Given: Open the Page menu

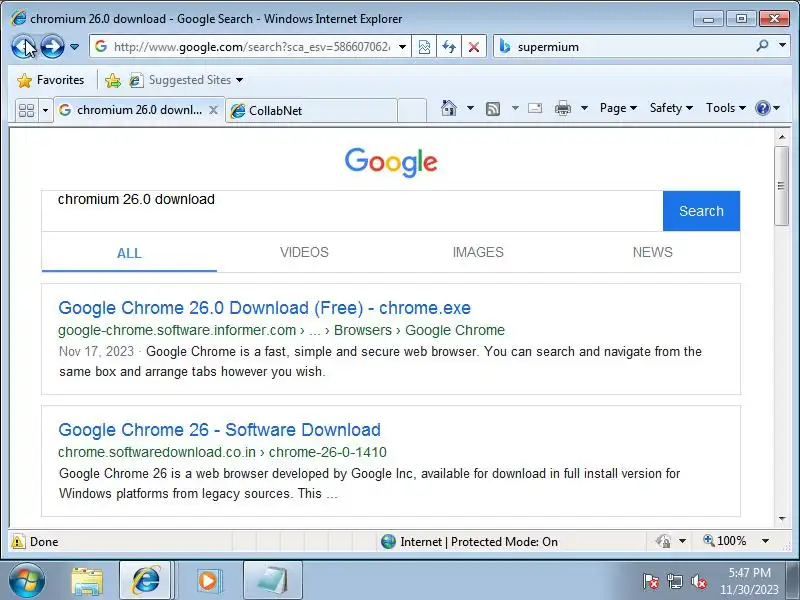Looking at the screenshot, I should pos(618,108).
